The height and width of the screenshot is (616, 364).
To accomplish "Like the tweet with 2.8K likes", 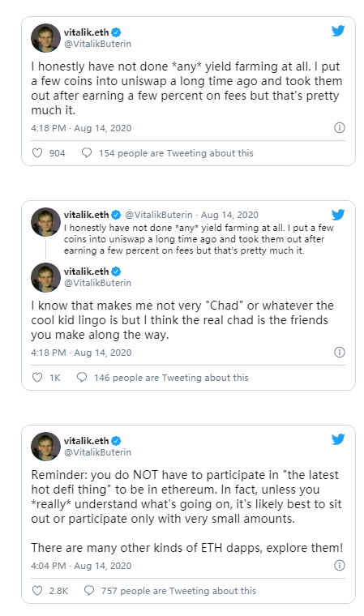I will tap(37, 590).
